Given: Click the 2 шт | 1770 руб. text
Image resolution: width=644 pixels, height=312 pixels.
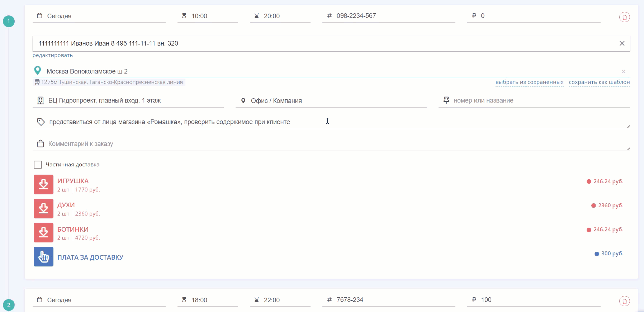Looking at the screenshot, I should 79,190.
